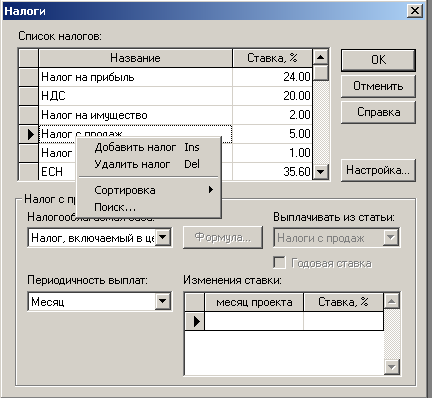Click tax list scroll down arrow

(x=321, y=172)
